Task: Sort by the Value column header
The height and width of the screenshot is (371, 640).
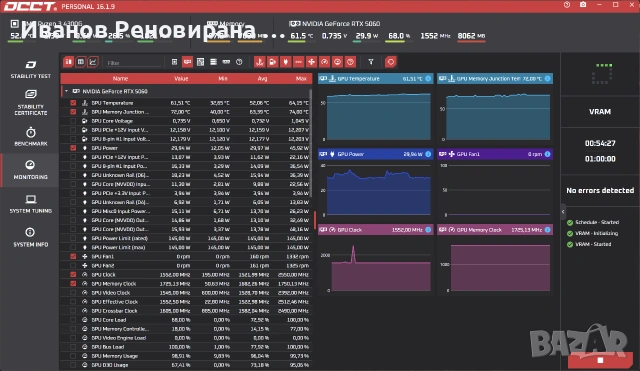Action: pyautogui.click(x=181, y=78)
